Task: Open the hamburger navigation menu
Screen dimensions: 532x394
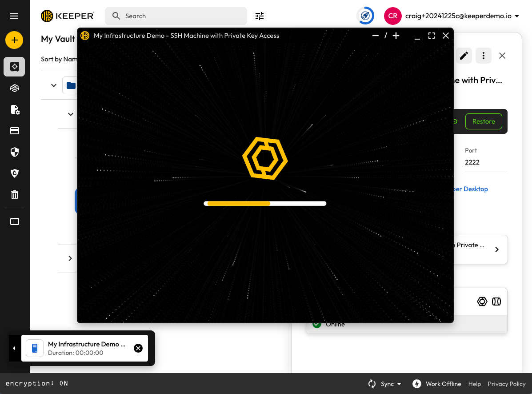Action: click(x=14, y=16)
